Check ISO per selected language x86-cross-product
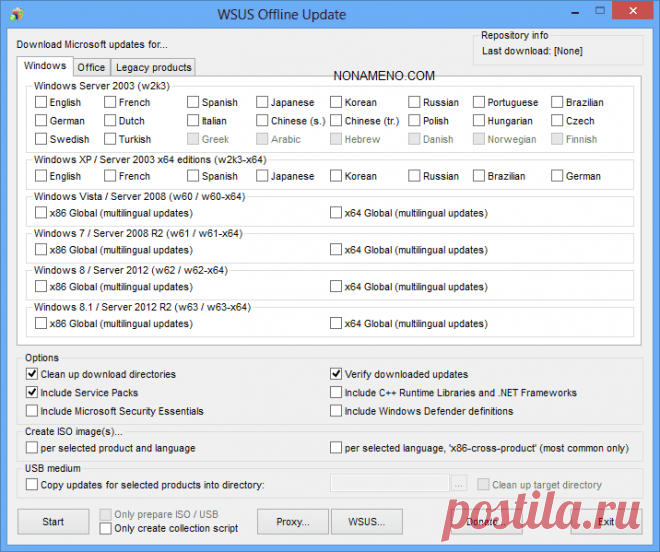Screen dimensions: 660x552 [x=336, y=447]
